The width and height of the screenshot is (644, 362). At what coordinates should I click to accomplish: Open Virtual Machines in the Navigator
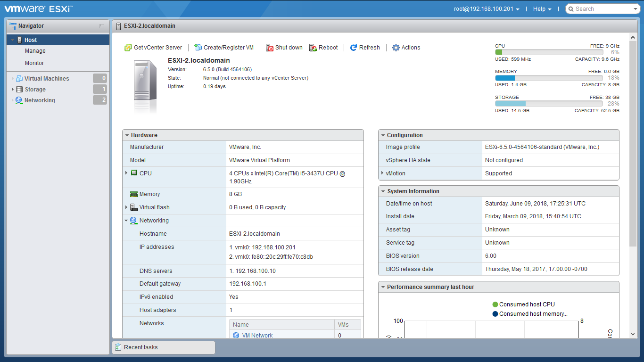click(47, 79)
